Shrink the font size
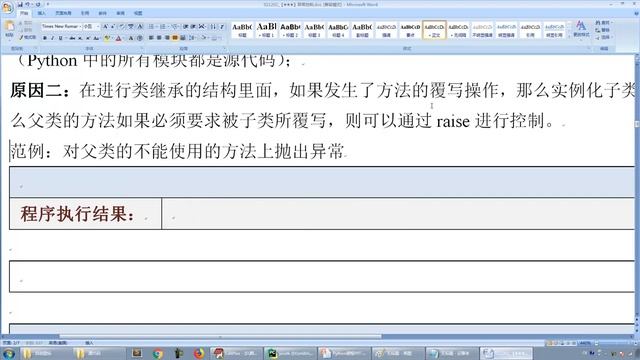This screenshot has width=640, height=360. click(x=113, y=27)
